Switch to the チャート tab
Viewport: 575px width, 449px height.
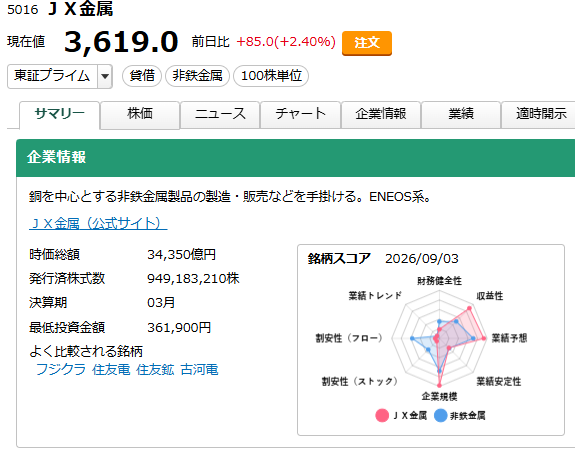click(x=300, y=114)
